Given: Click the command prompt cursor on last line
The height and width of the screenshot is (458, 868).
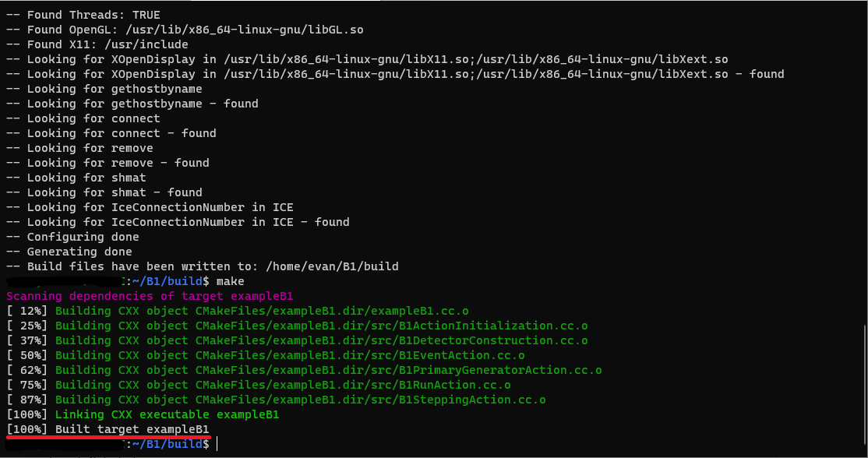Looking at the screenshot, I should [x=217, y=443].
